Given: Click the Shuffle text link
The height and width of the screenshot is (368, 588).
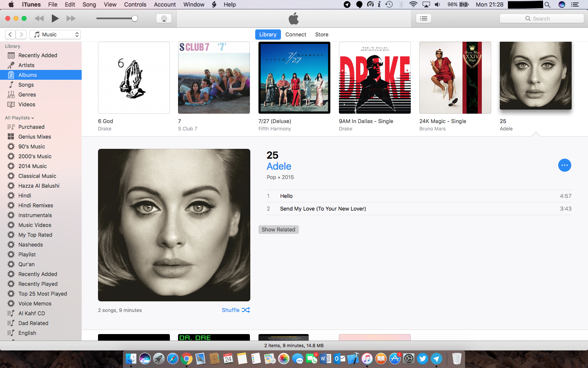Looking at the screenshot, I should coord(231,310).
